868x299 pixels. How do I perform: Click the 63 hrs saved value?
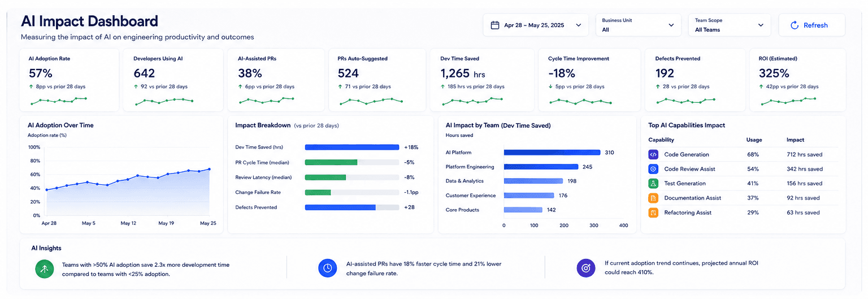coord(803,213)
